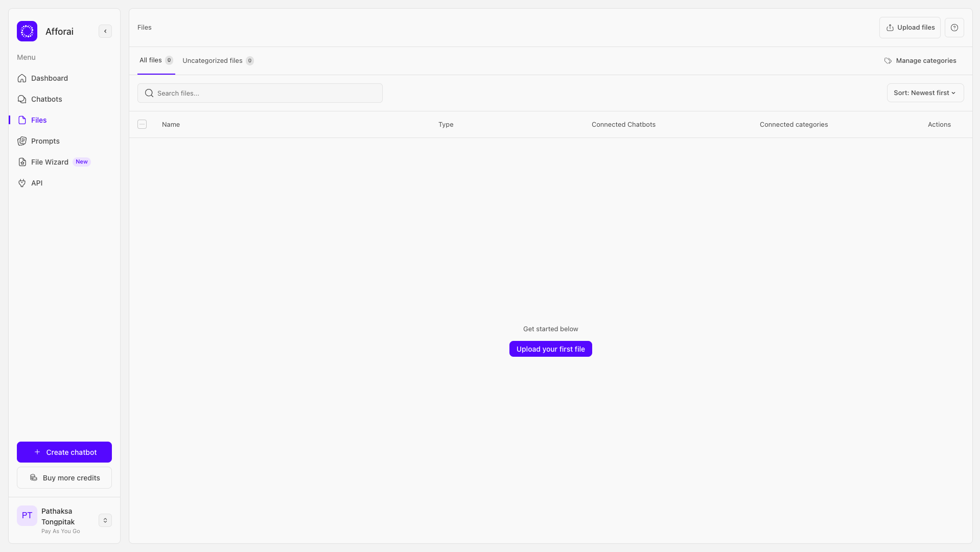Open Manage categories tag option
The image size is (980, 552).
tap(920, 61)
